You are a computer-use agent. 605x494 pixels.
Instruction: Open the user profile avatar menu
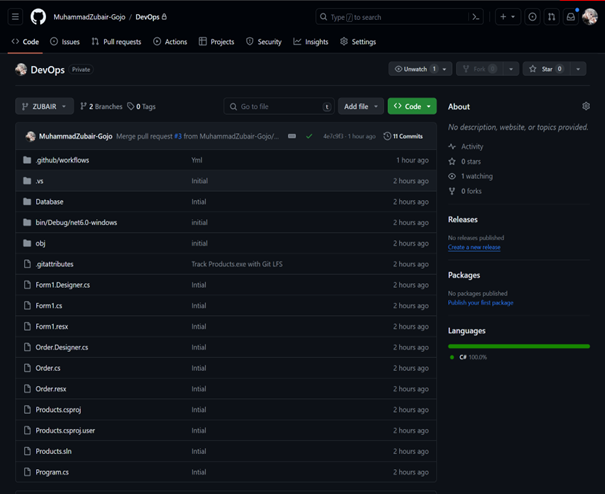(590, 17)
